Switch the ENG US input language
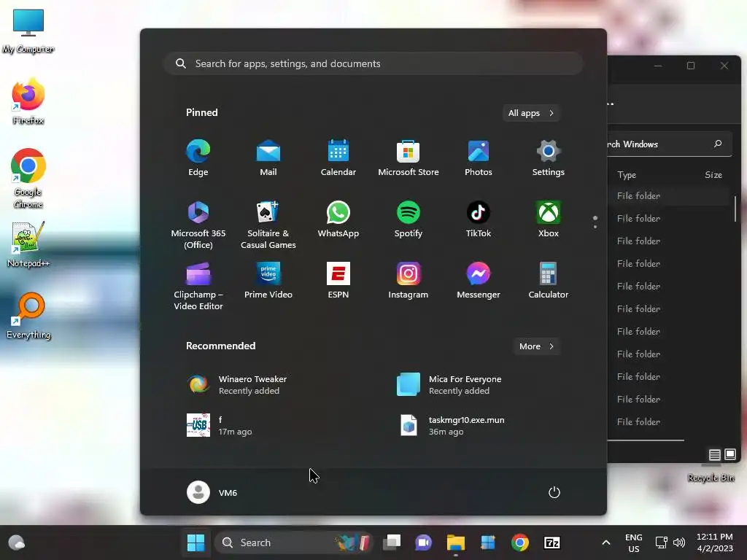This screenshot has width=747, height=560. tap(634, 542)
